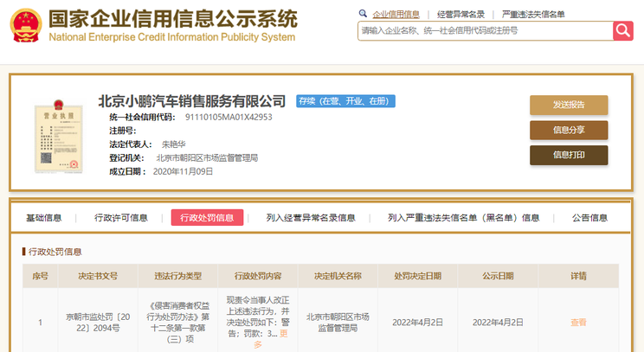
Task: Click the enterprise name search input field
Action: coord(485,30)
